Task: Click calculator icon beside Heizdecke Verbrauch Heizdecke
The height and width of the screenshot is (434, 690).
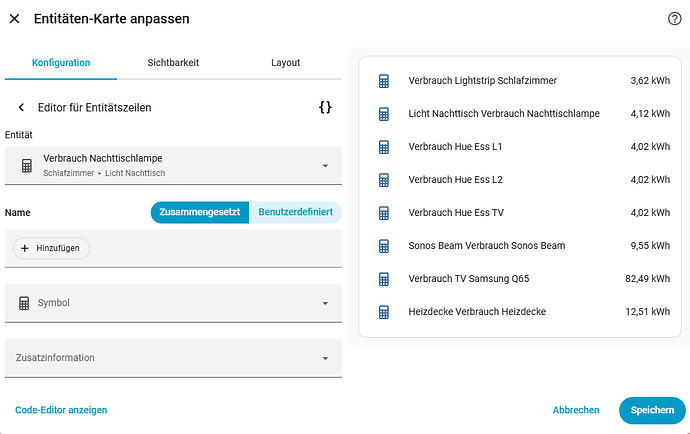Action: point(383,312)
